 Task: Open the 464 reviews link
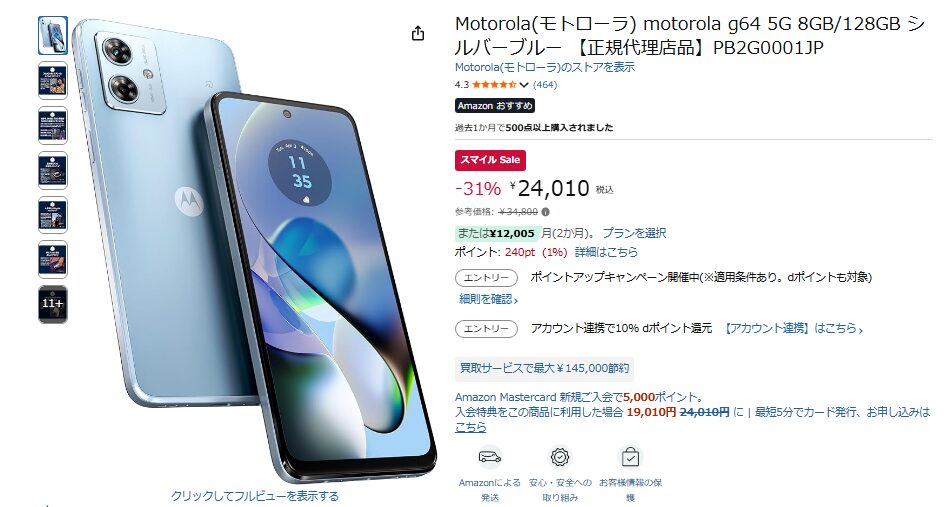(545, 85)
